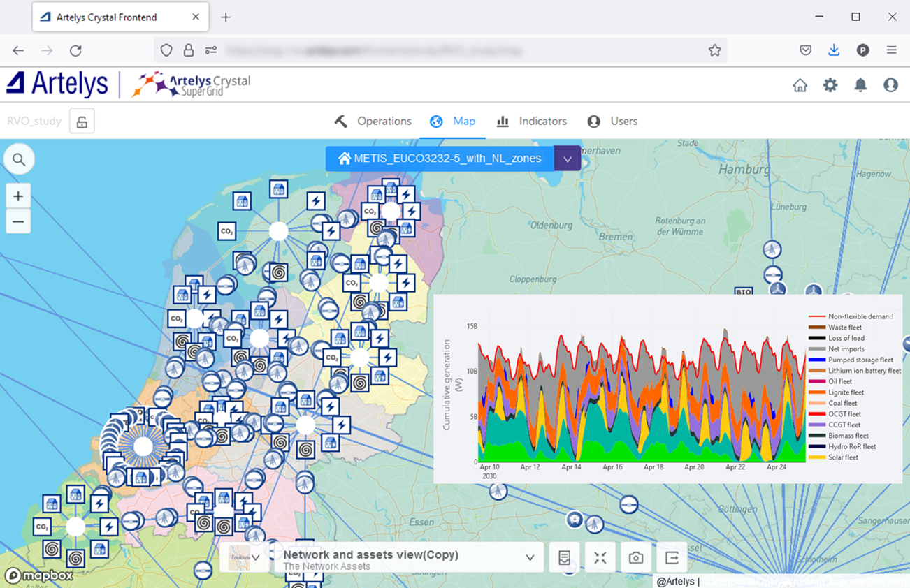This screenshot has height=588, width=910.
Task: Click the OCGT fleet red swatch
Action: click(817, 414)
